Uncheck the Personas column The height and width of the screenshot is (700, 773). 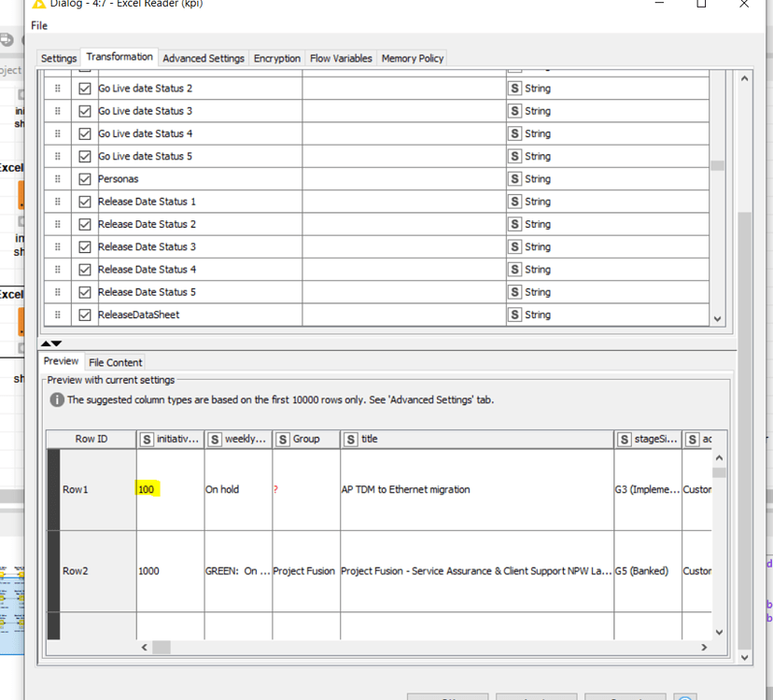84,178
